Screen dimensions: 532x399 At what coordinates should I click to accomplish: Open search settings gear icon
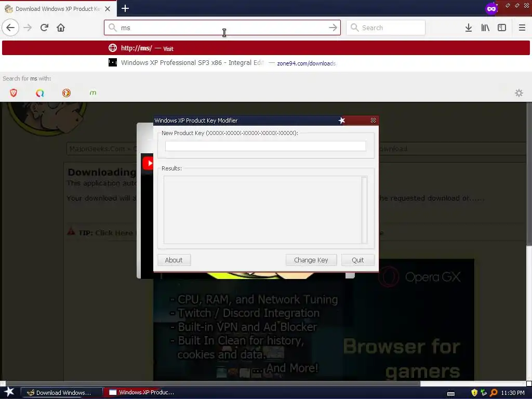[519, 93]
